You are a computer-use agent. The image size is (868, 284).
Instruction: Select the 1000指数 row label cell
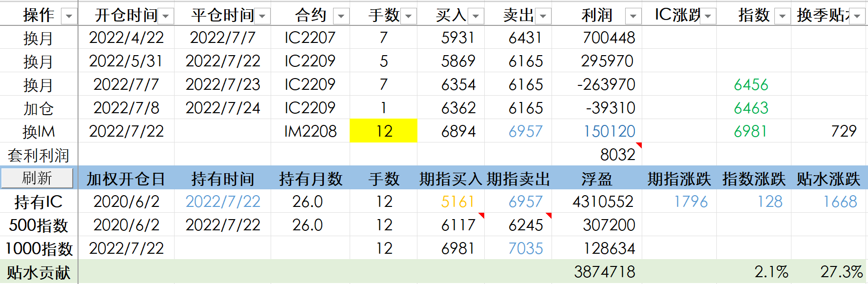pyautogui.click(x=39, y=248)
